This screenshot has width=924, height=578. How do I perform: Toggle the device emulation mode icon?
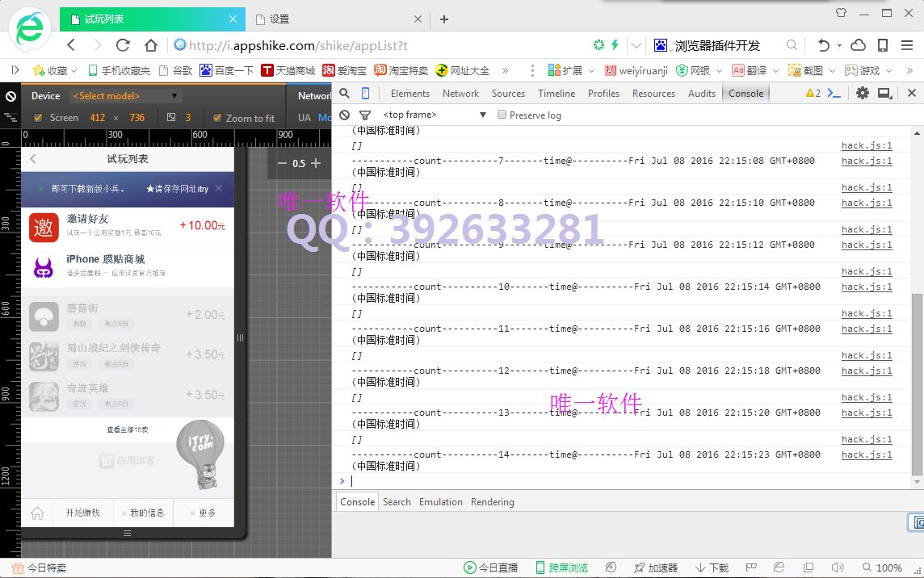pyautogui.click(x=366, y=93)
